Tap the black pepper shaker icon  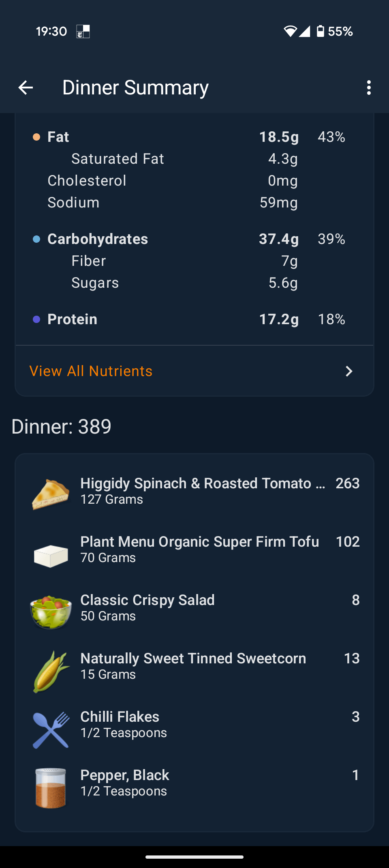(51, 788)
